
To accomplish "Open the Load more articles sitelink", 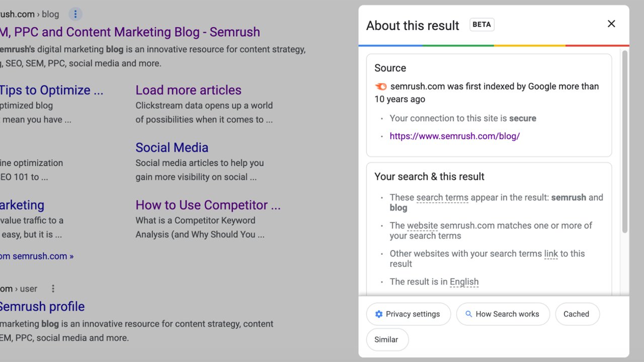I will point(188,90).
